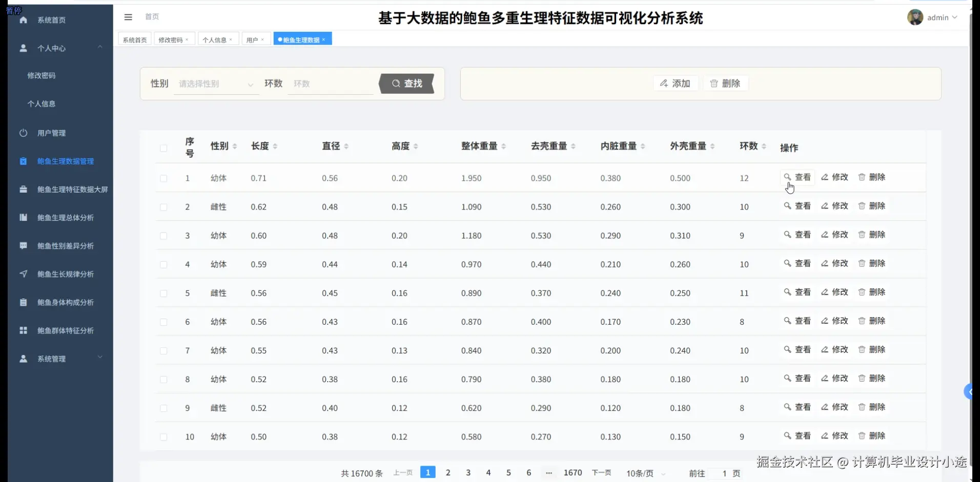Screen dimensions: 980x482
Task: Click the 首页 breadcrumb link
Action: click(x=152, y=16)
